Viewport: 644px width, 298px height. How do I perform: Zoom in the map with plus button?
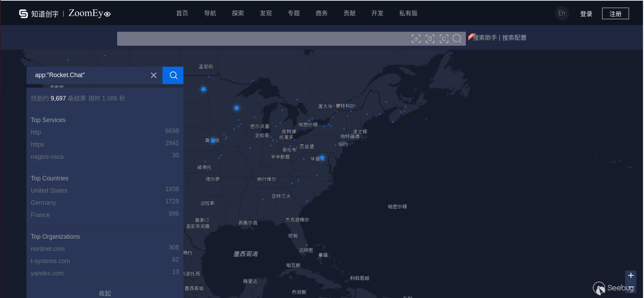(x=631, y=276)
